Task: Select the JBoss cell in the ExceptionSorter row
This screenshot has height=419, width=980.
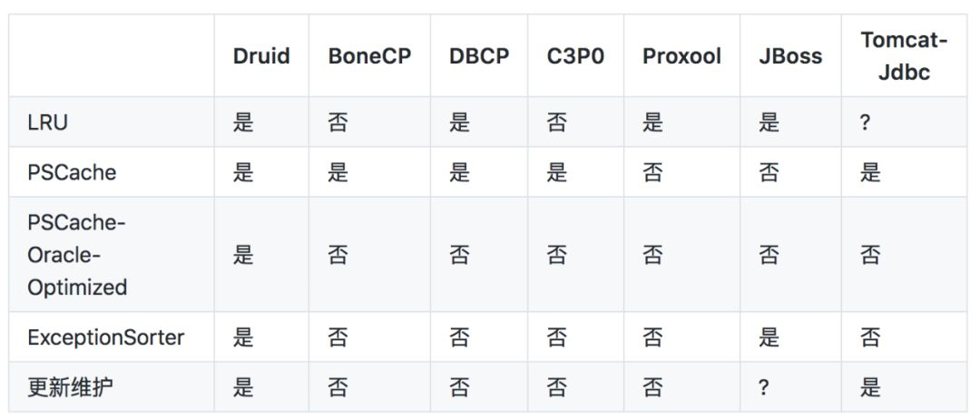Action: click(x=769, y=338)
